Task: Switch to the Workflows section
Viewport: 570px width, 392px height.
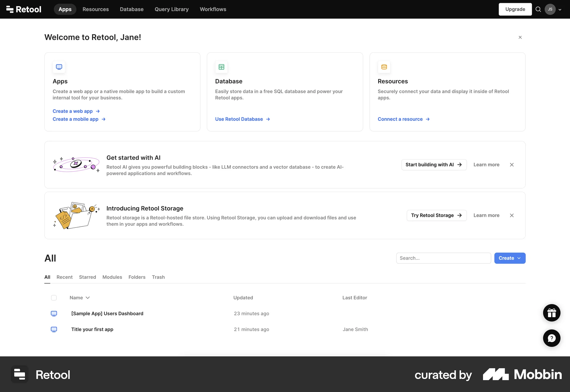Action: 213,9
